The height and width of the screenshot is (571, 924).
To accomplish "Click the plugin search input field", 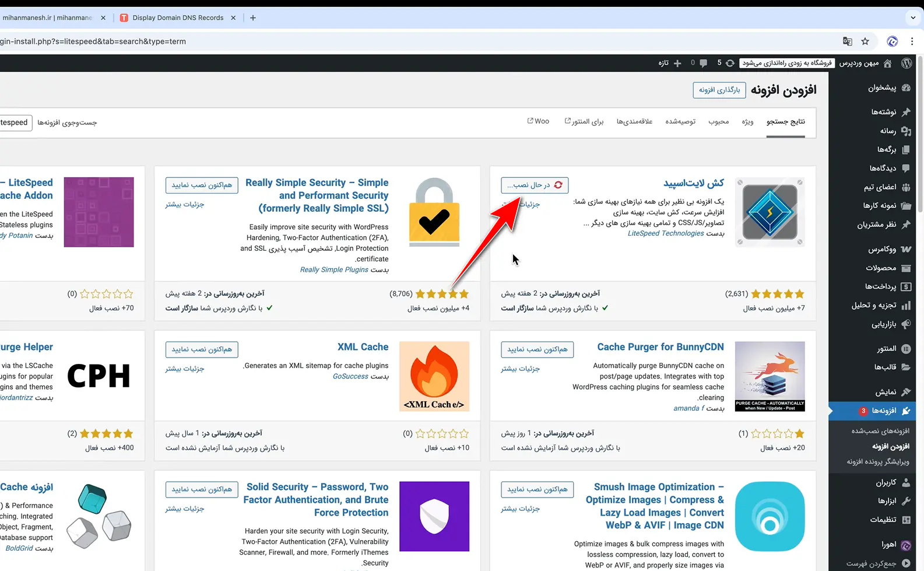I will click(x=16, y=122).
